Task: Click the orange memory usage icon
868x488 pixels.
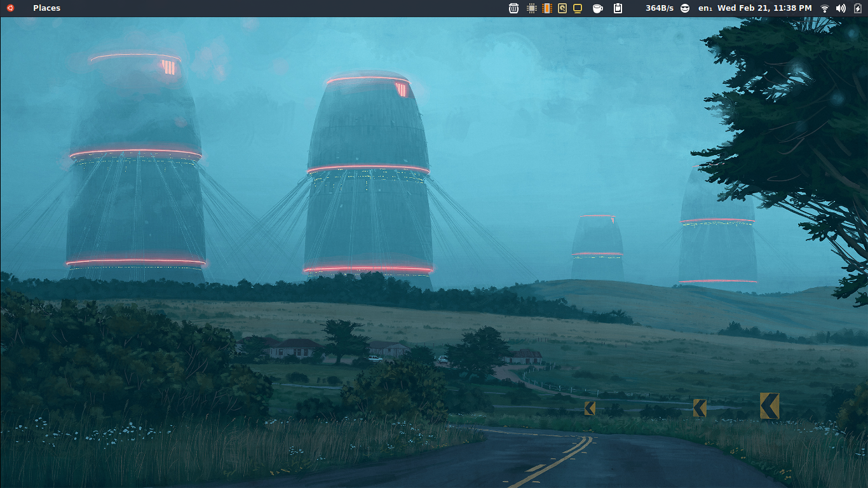Action: (547, 8)
